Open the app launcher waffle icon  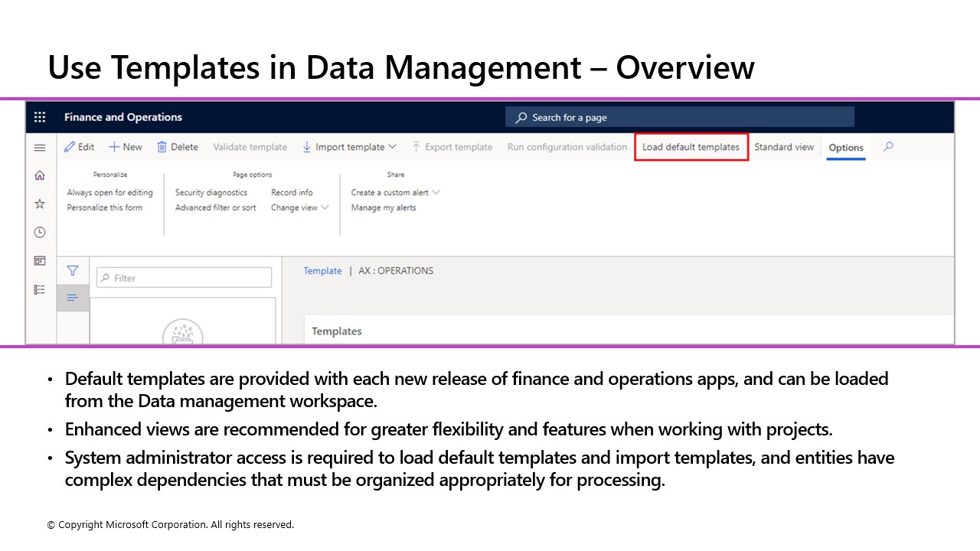coord(39,116)
